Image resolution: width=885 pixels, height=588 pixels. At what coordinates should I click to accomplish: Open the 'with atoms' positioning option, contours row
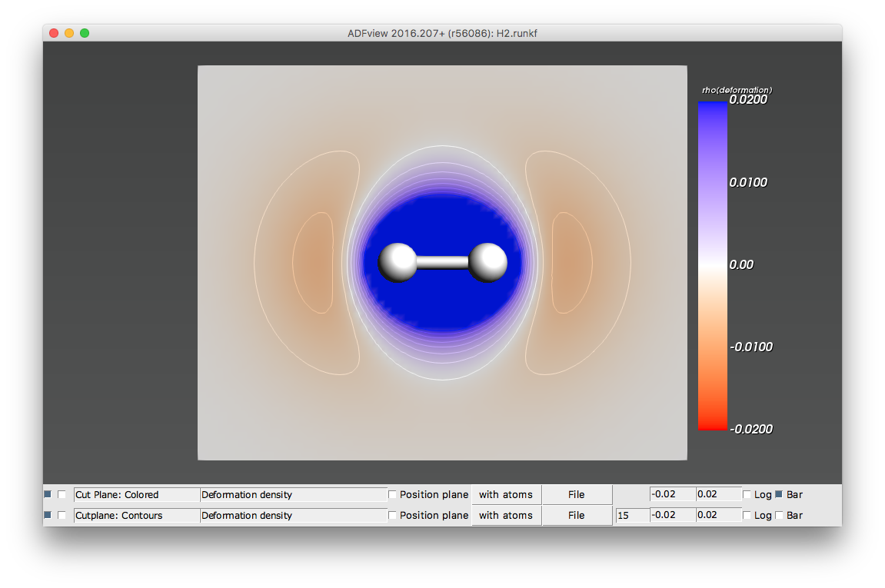pos(506,515)
